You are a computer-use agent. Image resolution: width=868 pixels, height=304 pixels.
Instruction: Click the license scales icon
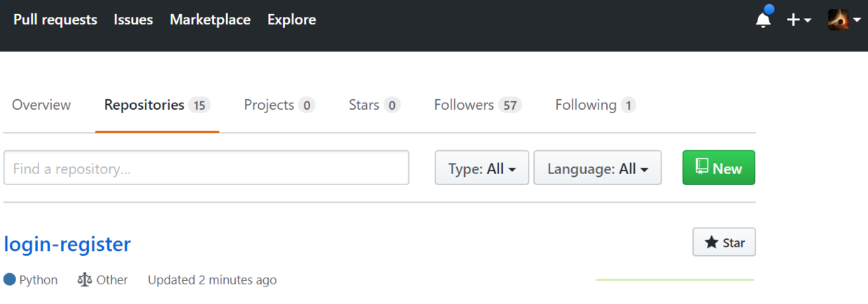click(x=85, y=280)
